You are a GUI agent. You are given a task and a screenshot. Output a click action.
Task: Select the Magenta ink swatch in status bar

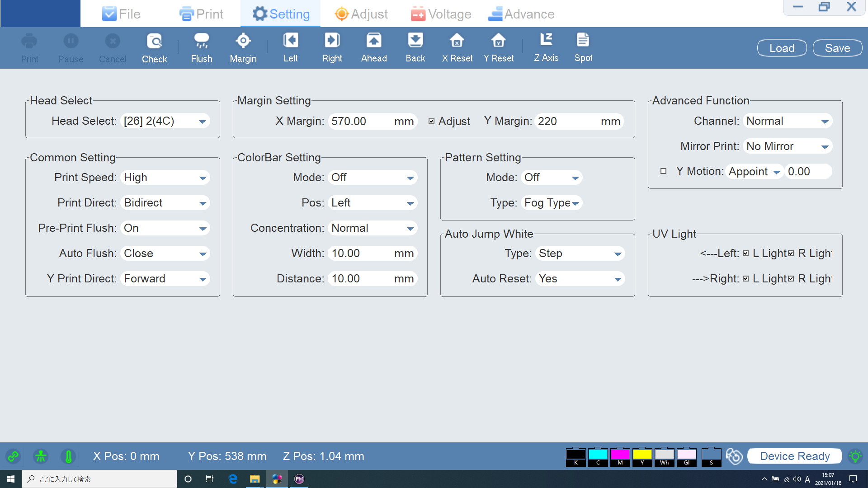[x=620, y=456]
